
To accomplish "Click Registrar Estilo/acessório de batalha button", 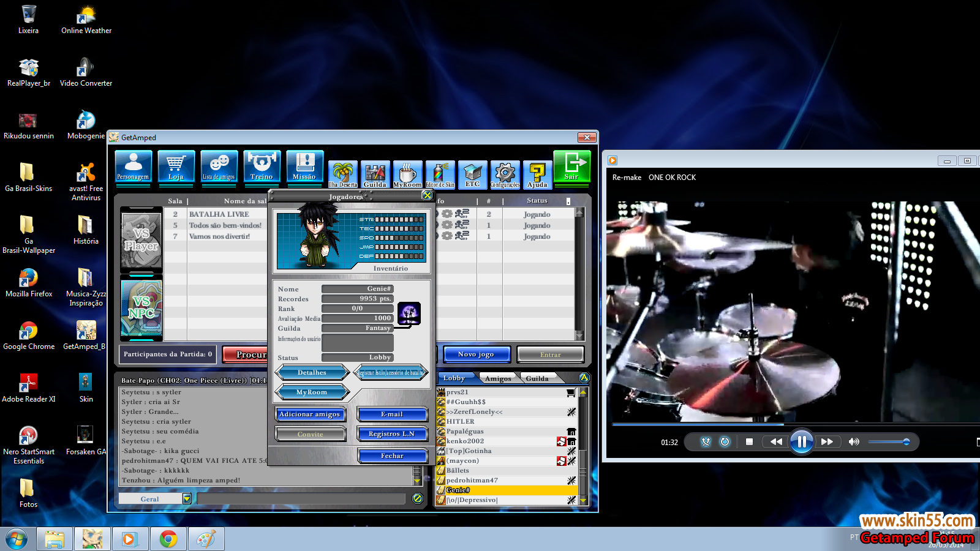I will pos(391,372).
